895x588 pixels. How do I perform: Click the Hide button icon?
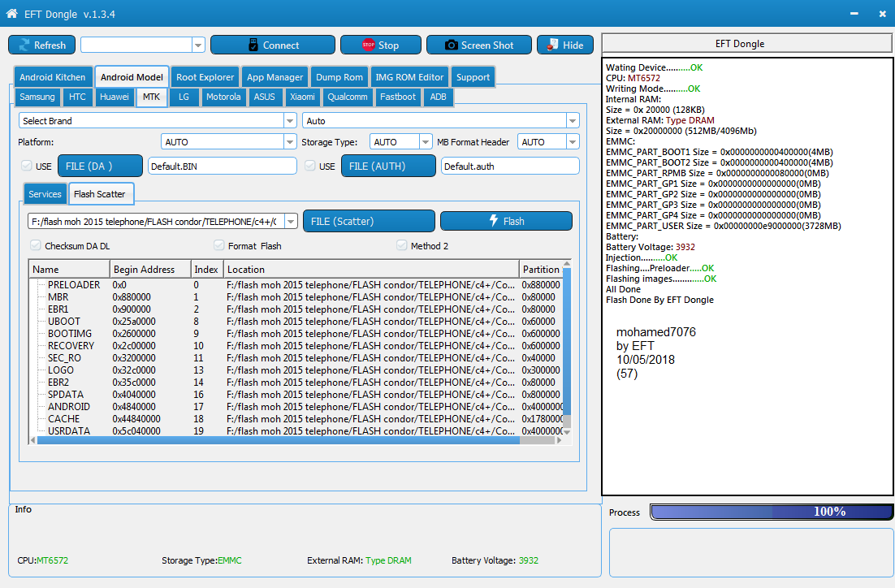(552, 45)
